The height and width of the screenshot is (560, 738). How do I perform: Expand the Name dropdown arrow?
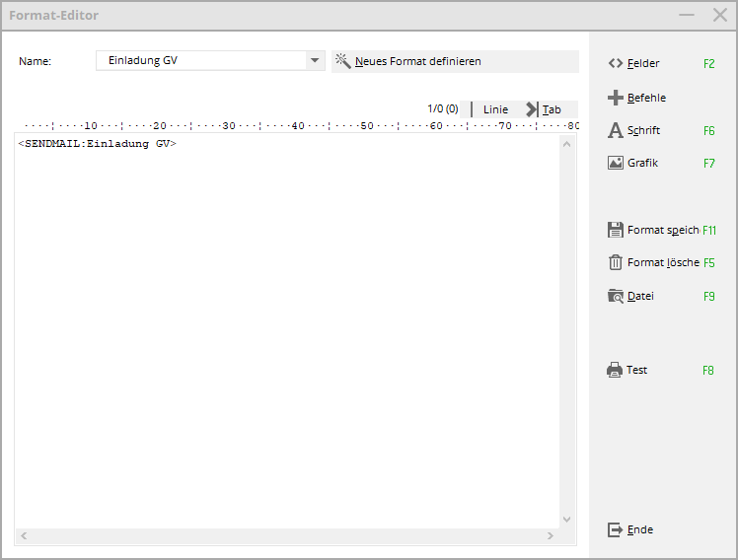[x=315, y=60]
